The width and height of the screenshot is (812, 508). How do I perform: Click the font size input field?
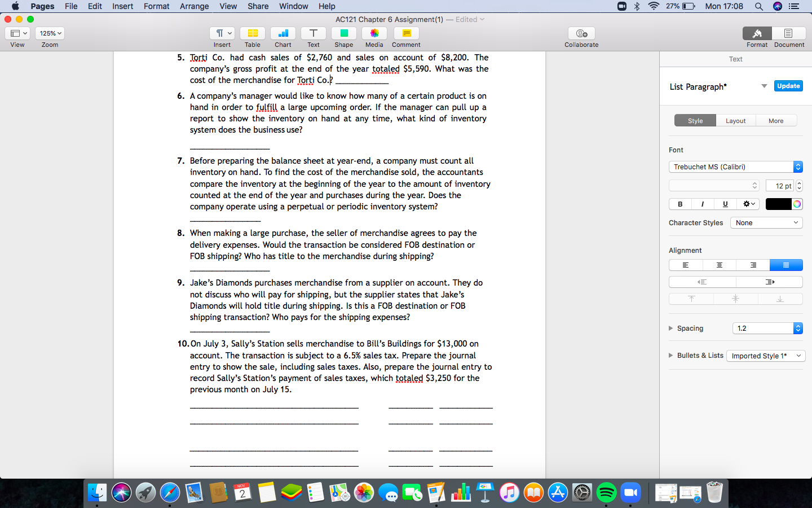click(781, 185)
